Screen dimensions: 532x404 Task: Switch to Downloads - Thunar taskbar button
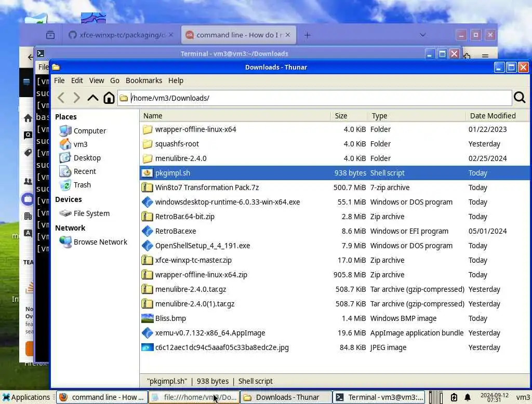point(286,397)
